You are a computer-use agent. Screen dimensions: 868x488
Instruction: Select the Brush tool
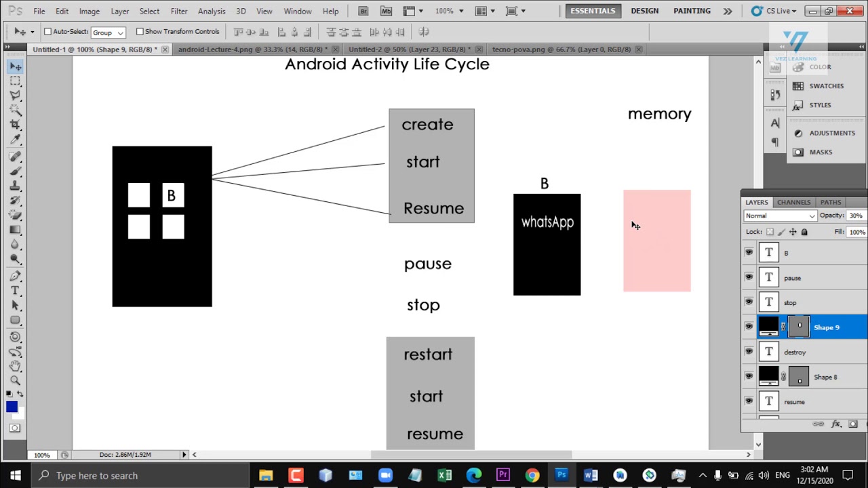click(x=15, y=171)
